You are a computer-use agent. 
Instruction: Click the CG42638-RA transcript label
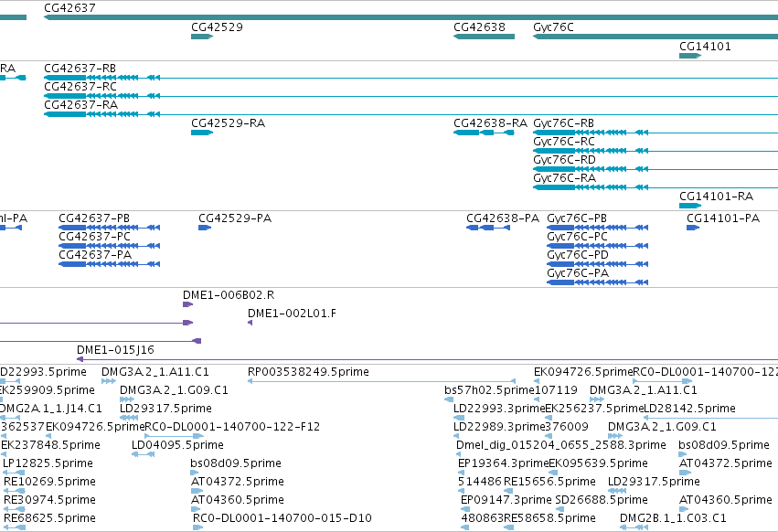point(490,123)
